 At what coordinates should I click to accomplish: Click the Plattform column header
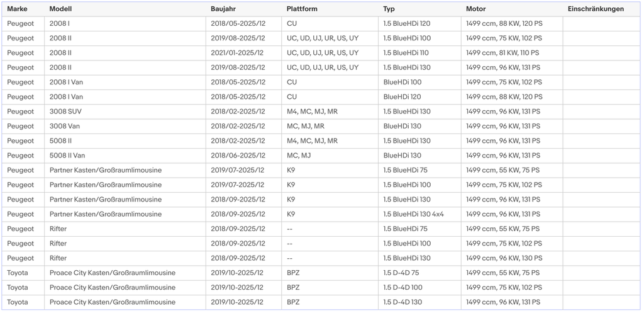pyautogui.click(x=330, y=9)
